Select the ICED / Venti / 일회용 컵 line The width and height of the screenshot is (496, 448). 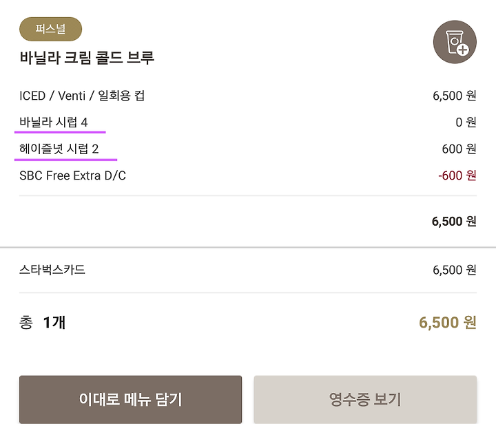click(82, 96)
